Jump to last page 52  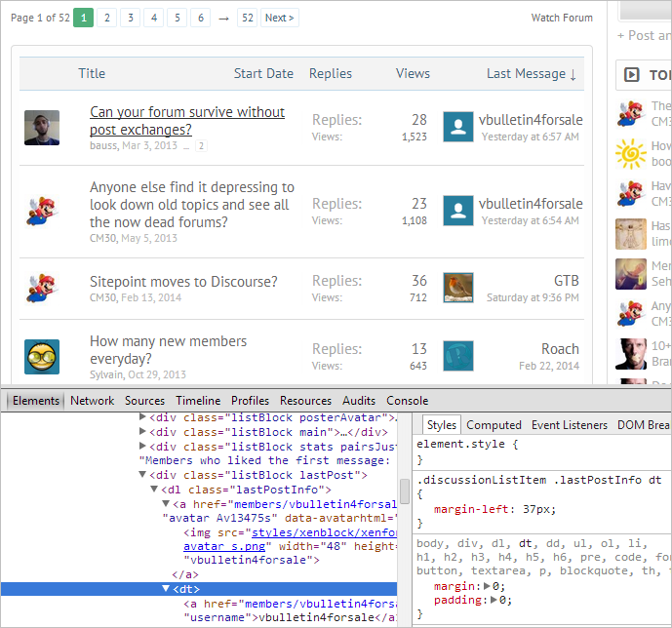[248, 18]
